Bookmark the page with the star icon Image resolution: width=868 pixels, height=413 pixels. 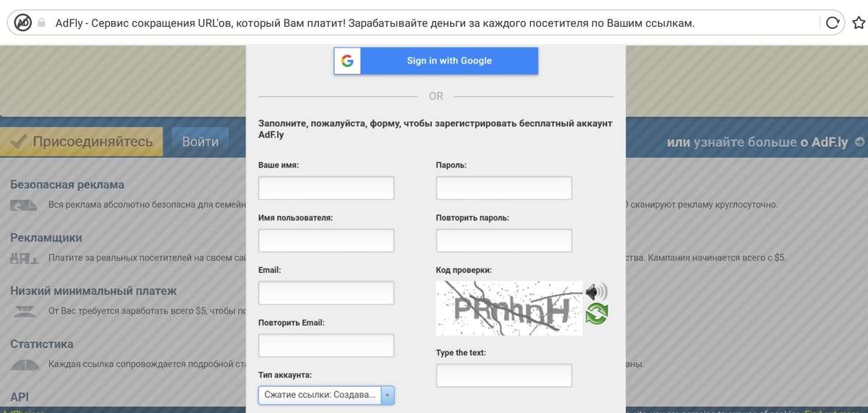(x=859, y=22)
